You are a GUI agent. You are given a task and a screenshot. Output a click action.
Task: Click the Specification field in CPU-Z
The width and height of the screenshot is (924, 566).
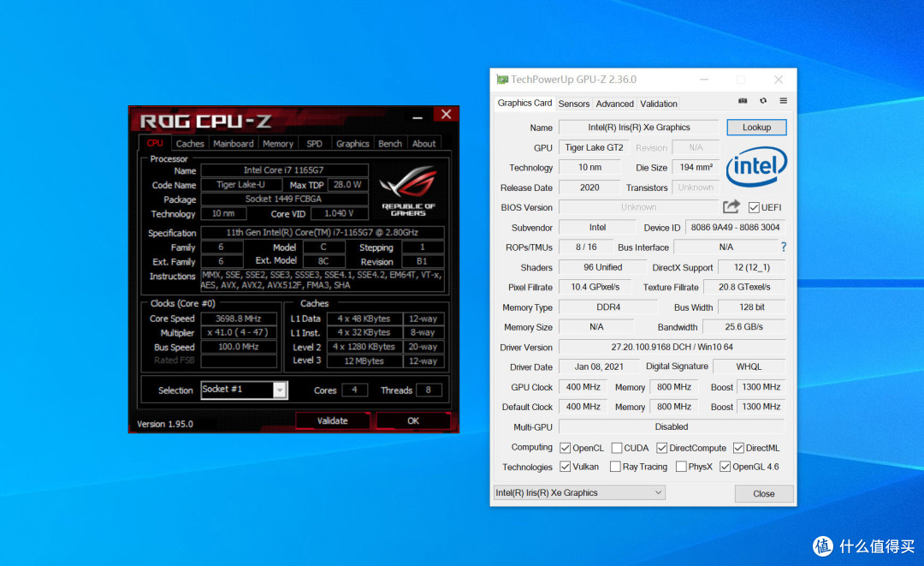tap(323, 232)
